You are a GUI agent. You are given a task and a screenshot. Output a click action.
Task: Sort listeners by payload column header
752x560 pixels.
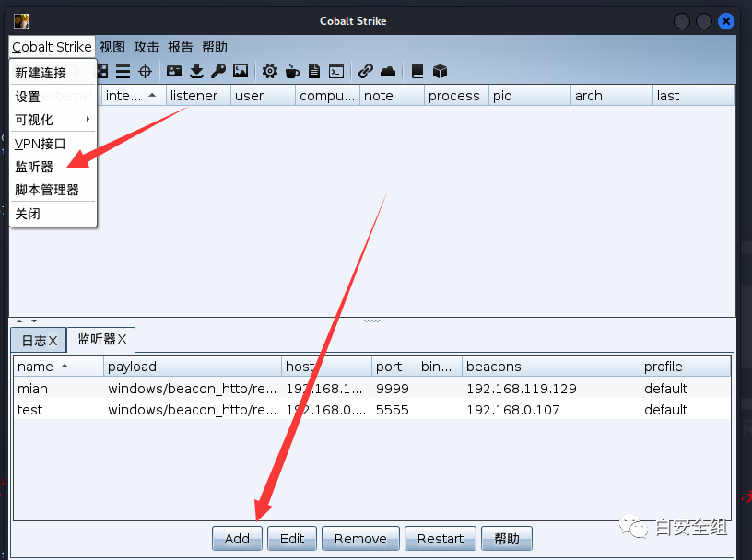click(x=193, y=367)
